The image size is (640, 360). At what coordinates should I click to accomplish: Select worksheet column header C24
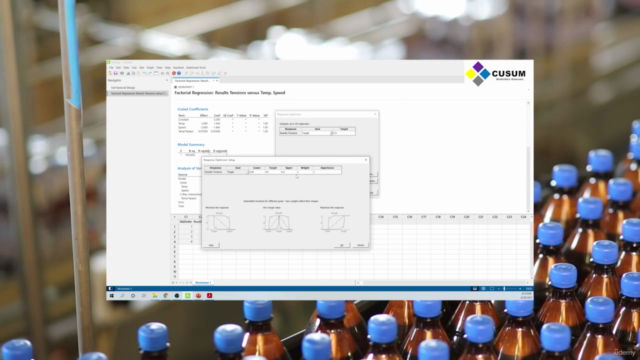coord(523,217)
